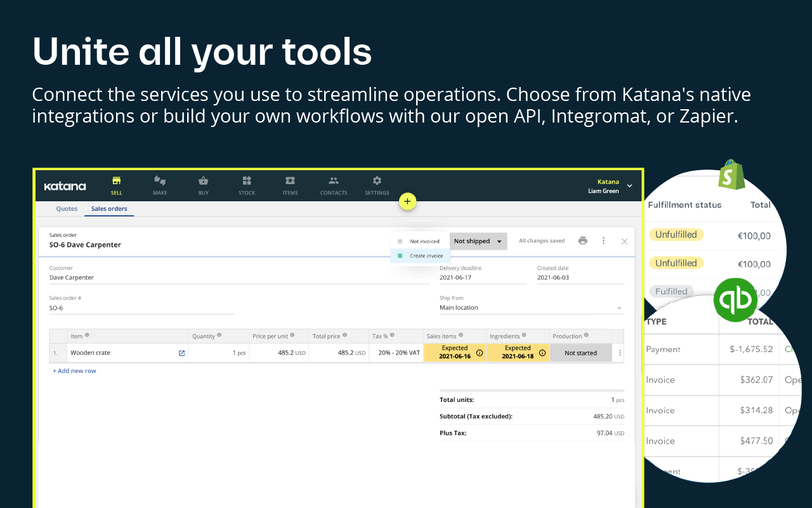The height and width of the screenshot is (508, 812).
Task: Click the $477.50 invoice amount
Action: 756,441
